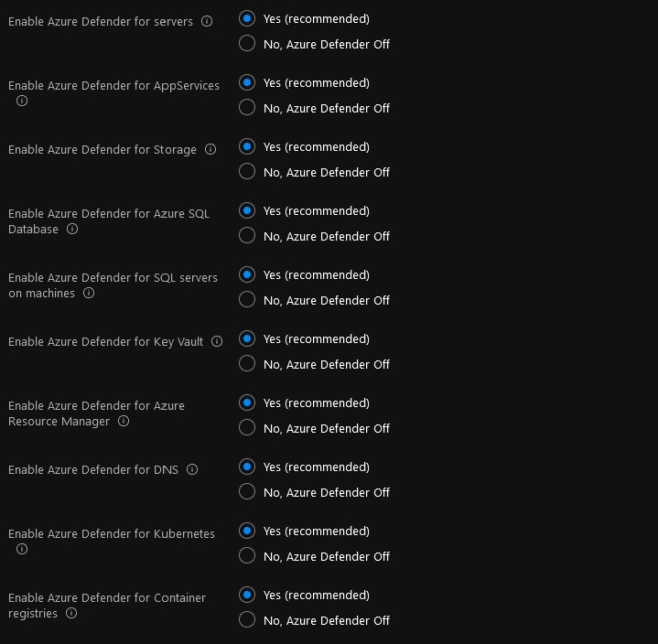
Task: Disable Azure Defender for AppServices
Action: [246, 107]
